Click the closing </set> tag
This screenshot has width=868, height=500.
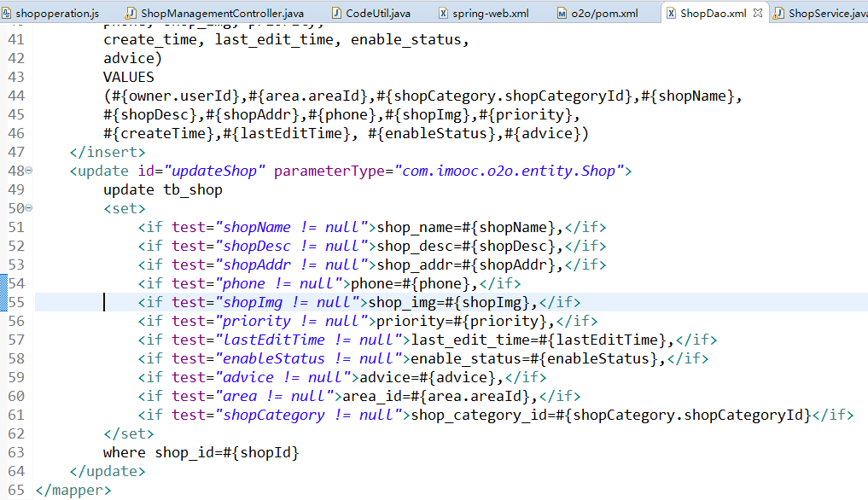tap(128, 433)
